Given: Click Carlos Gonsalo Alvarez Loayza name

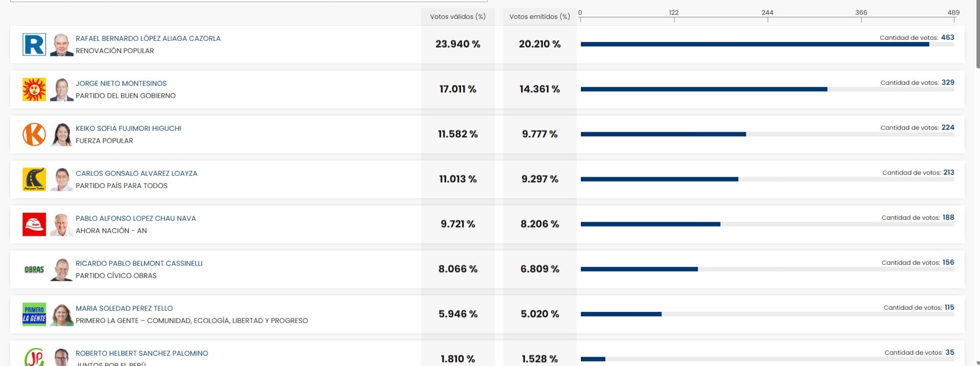Looking at the screenshot, I should coord(137,173).
